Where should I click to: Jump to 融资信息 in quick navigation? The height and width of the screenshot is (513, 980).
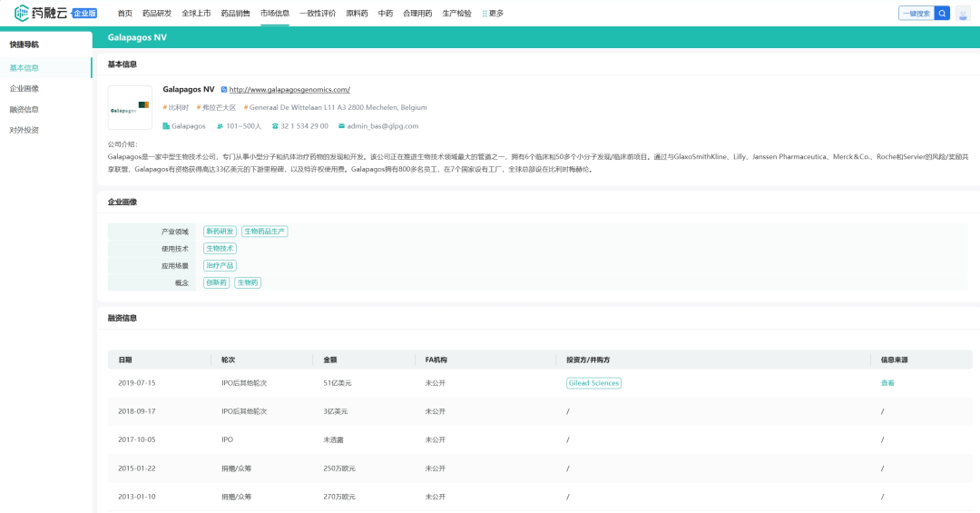pos(24,109)
